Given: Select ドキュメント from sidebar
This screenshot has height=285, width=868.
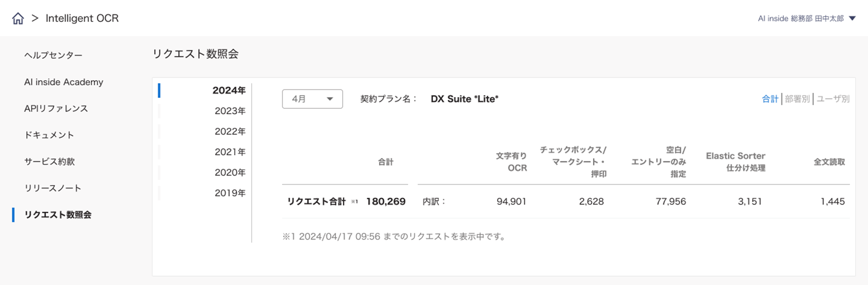Looking at the screenshot, I should (x=49, y=135).
